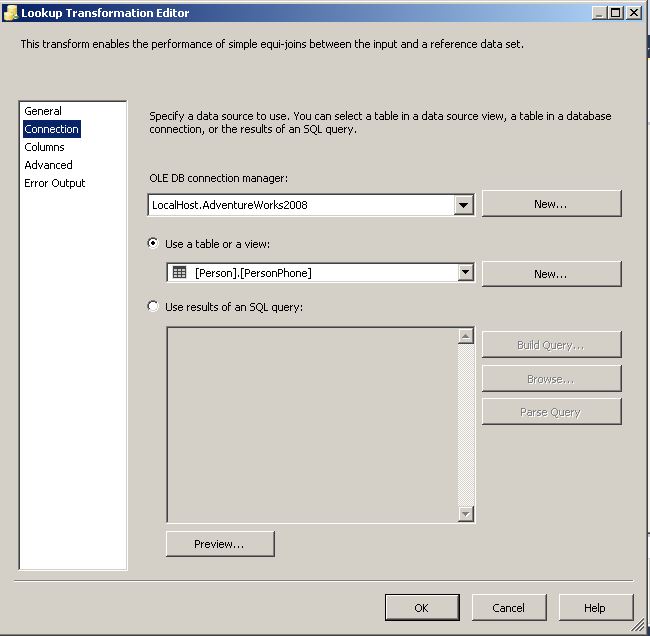Image resolution: width=650 pixels, height=636 pixels.
Task: Click the Build Query button
Action: point(551,345)
